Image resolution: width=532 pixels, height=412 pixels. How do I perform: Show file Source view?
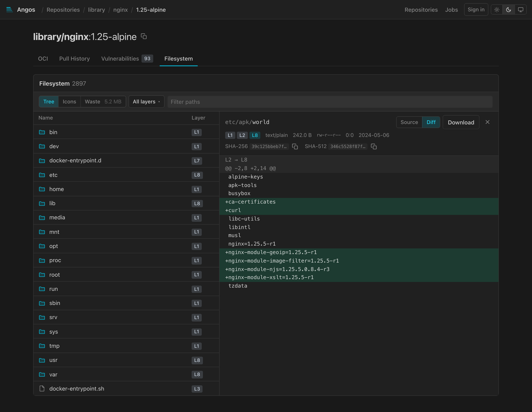coord(409,122)
